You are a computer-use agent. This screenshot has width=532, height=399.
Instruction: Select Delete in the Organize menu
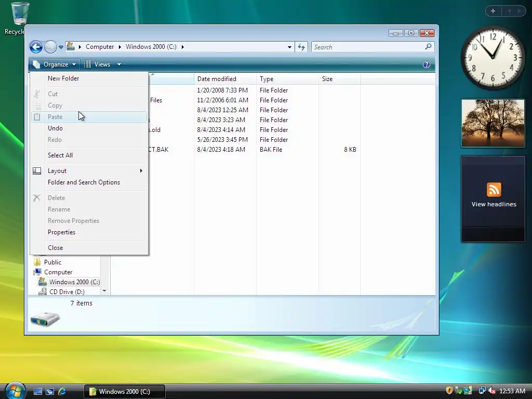tap(89, 198)
